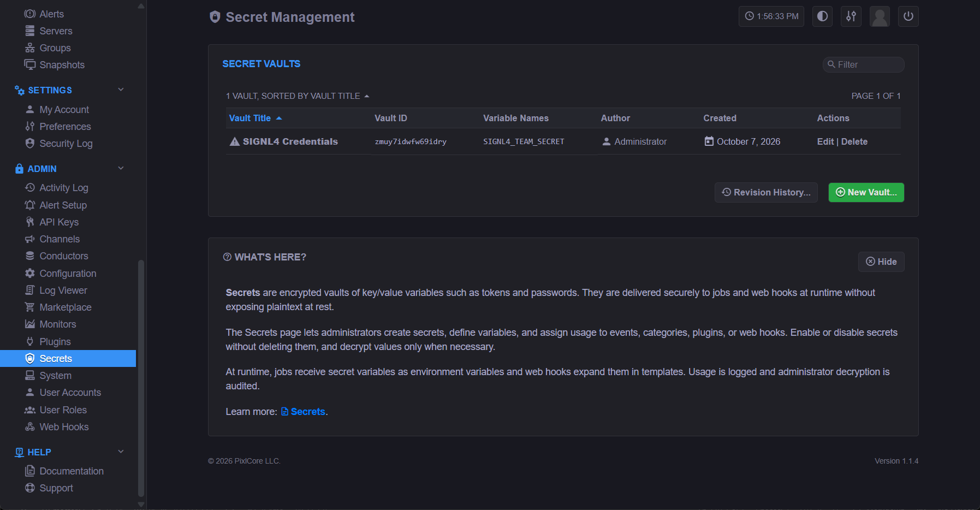Collapse the Admin sidebar section
980x510 pixels.
(121, 168)
